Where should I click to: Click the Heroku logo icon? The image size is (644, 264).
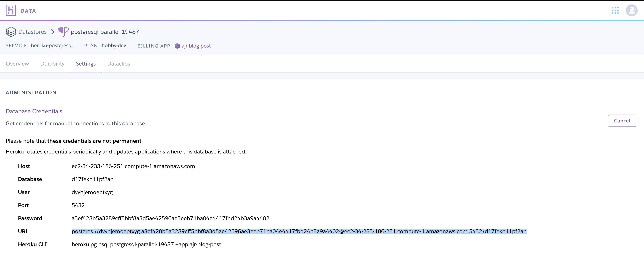point(11,10)
